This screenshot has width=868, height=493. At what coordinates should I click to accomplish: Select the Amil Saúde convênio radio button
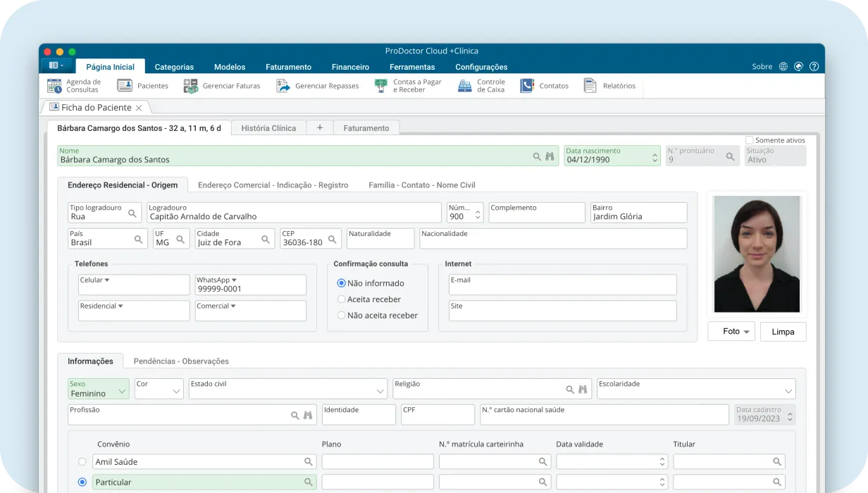tap(82, 462)
